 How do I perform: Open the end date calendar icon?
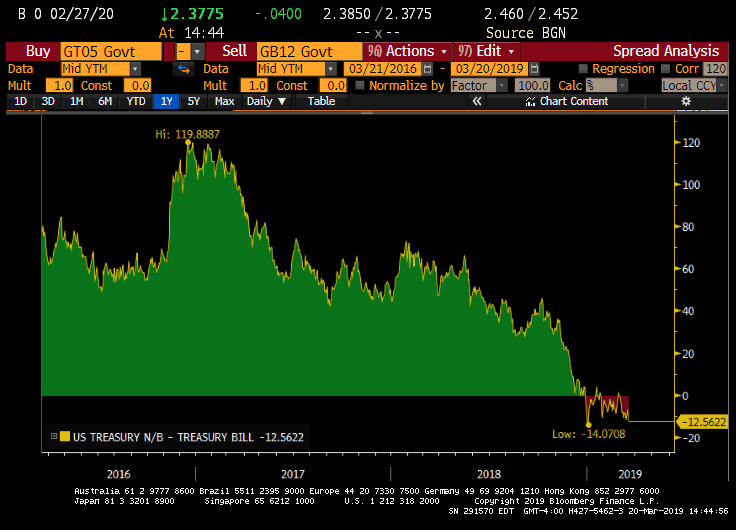pyautogui.click(x=534, y=69)
